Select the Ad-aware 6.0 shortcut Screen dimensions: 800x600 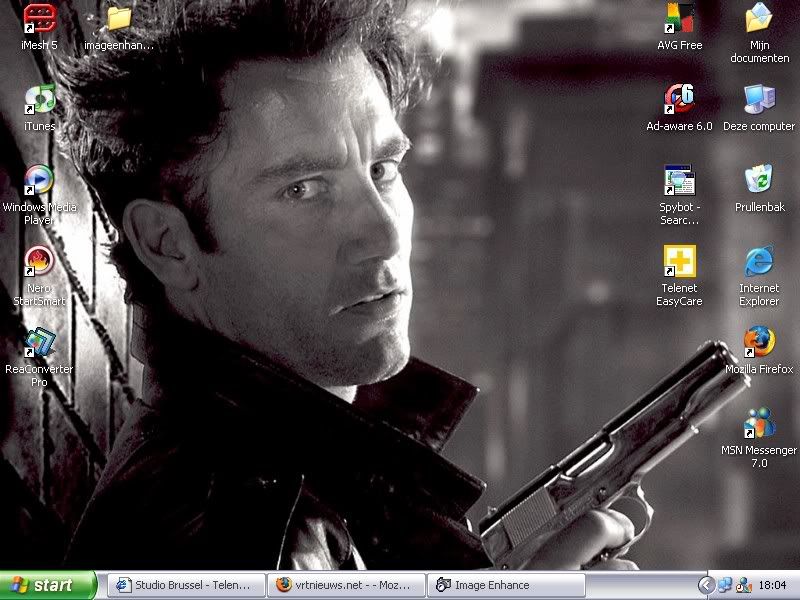tap(679, 99)
